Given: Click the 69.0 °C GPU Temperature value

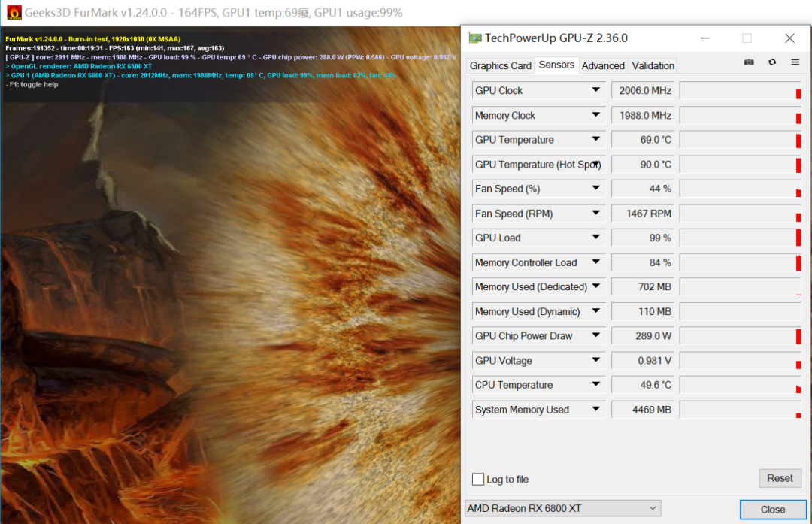Looking at the screenshot, I should click(x=643, y=140).
